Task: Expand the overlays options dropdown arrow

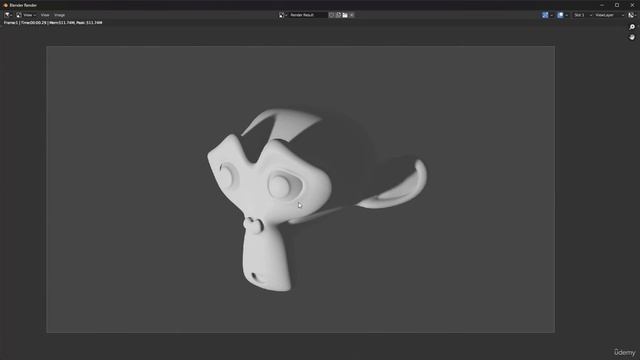Action: pos(567,15)
